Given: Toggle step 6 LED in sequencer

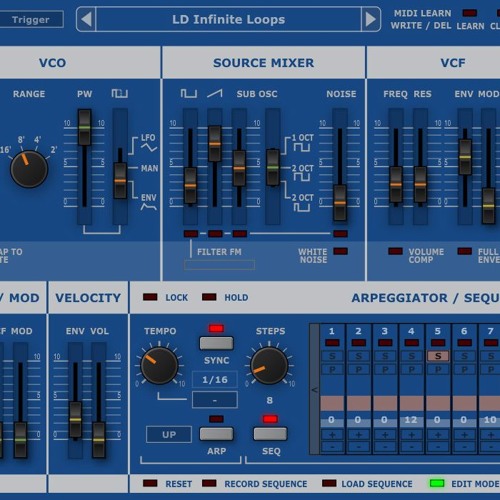Looking at the screenshot, I should [x=464, y=343].
